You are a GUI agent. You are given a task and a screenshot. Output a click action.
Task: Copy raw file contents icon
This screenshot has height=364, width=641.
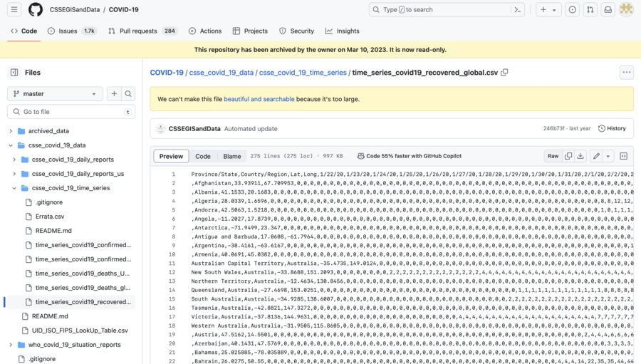tap(568, 156)
